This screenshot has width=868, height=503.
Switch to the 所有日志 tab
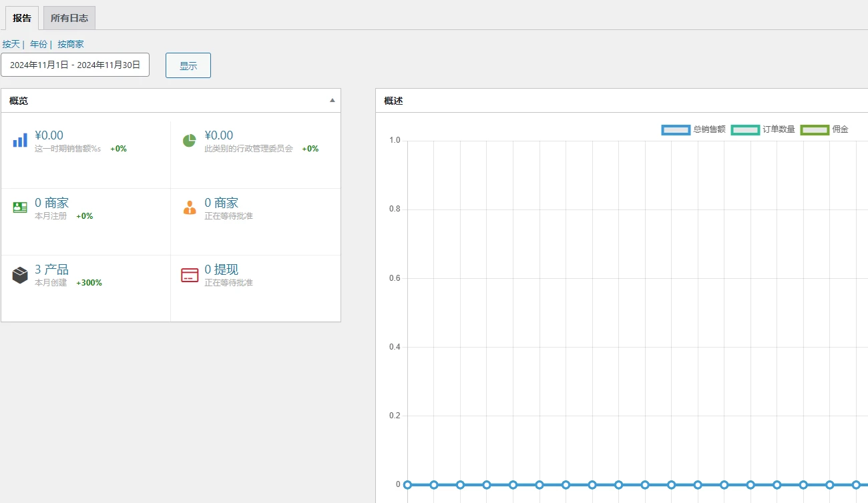pos(69,18)
